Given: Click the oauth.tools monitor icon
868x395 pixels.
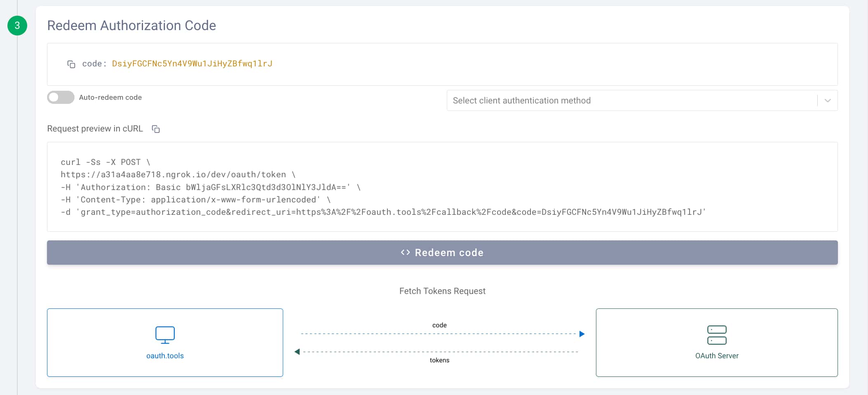Looking at the screenshot, I should 165,335.
